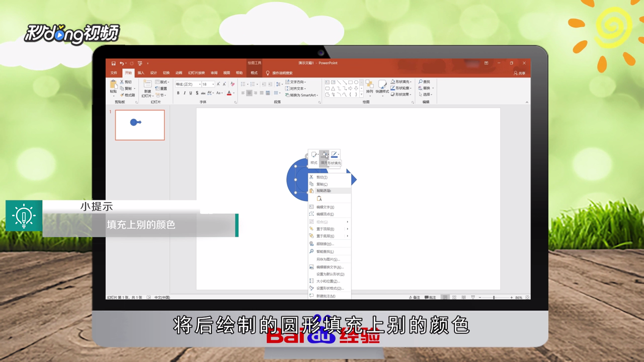Click the Share (共享) button

520,73
